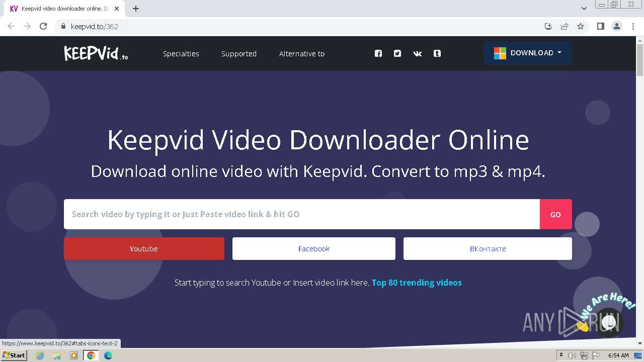The image size is (644, 362).
Task: View site information via lock icon
Action: 63,26
